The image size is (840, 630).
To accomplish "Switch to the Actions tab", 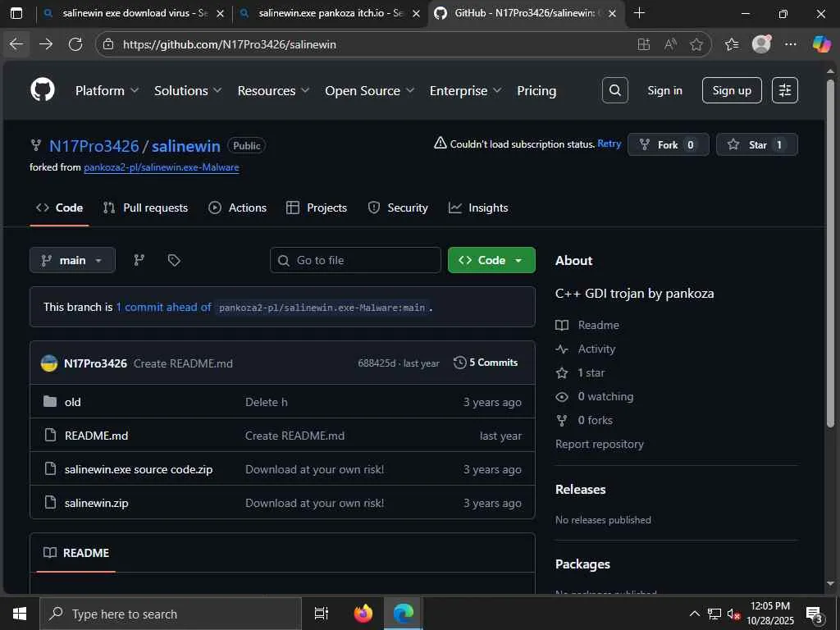I will pyautogui.click(x=237, y=208).
